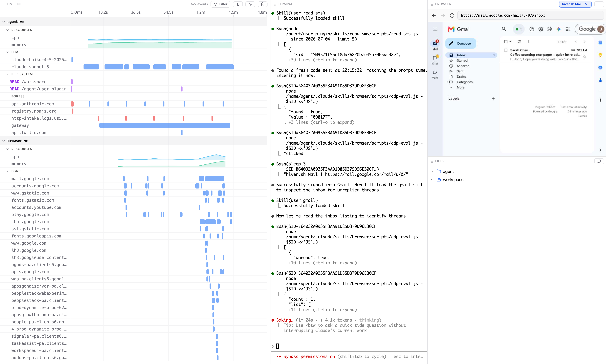This screenshot has height=364, width=606.
Task: Collapse the LLM section
Action: (x=8, y=52)
